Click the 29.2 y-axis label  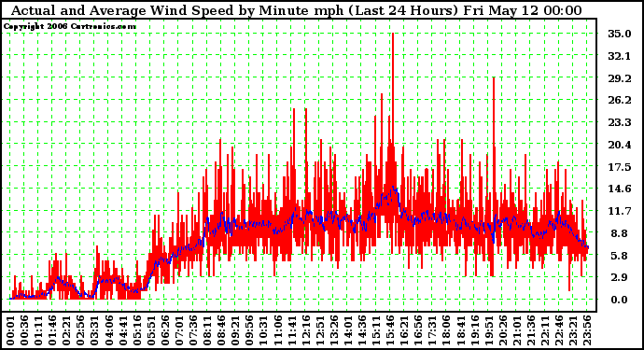[620, 77]
